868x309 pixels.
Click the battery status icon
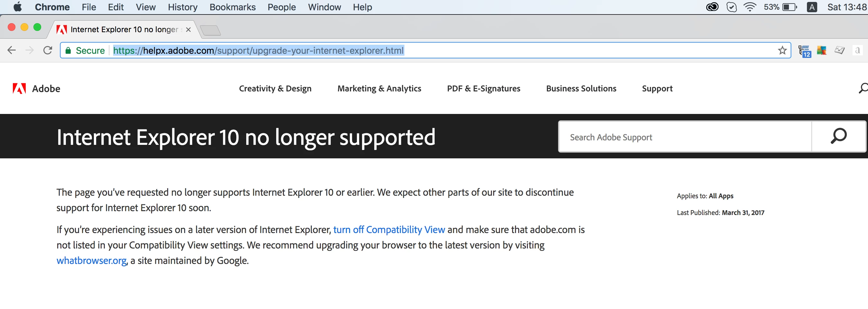(x=790, y=7)
